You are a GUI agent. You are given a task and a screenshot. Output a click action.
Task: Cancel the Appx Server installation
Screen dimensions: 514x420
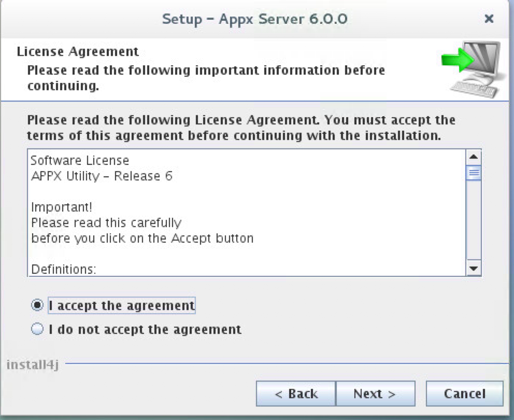pyautogui.click(x=465, y=393)
